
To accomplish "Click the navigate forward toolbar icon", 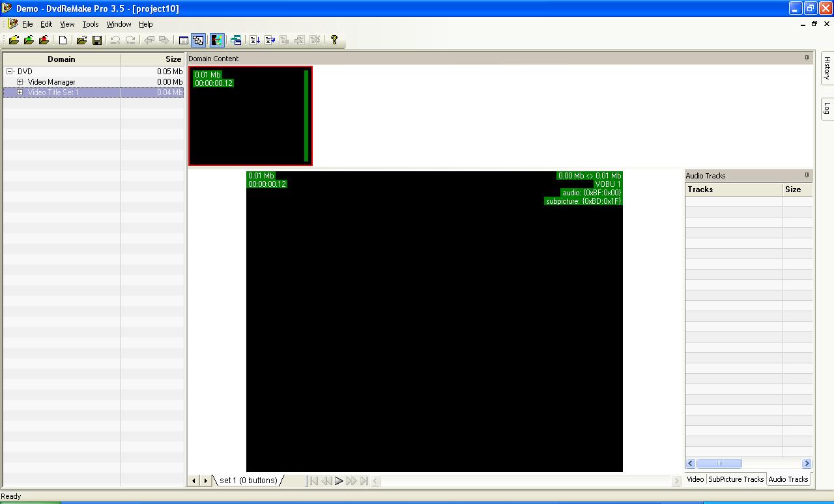I will click(164, 40).
